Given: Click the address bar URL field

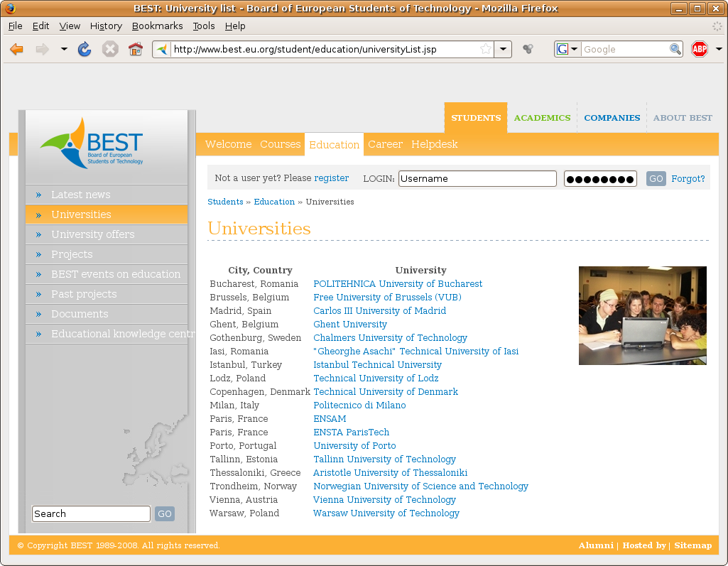Looking at the screenshot, I should click(325, 49).
